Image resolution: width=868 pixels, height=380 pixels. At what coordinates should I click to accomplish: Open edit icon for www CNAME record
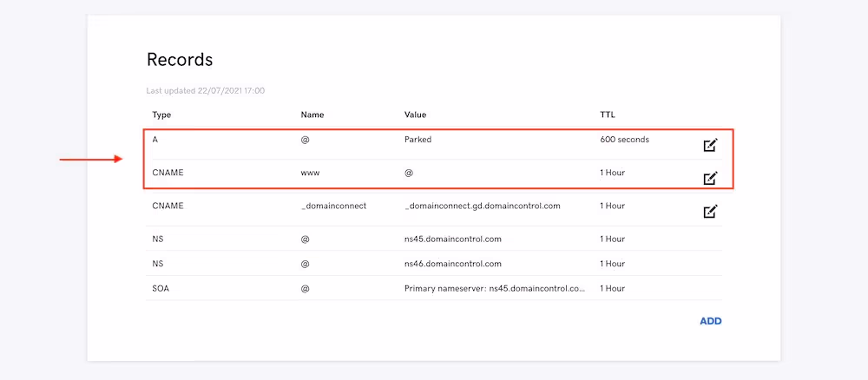coord(710,179)
